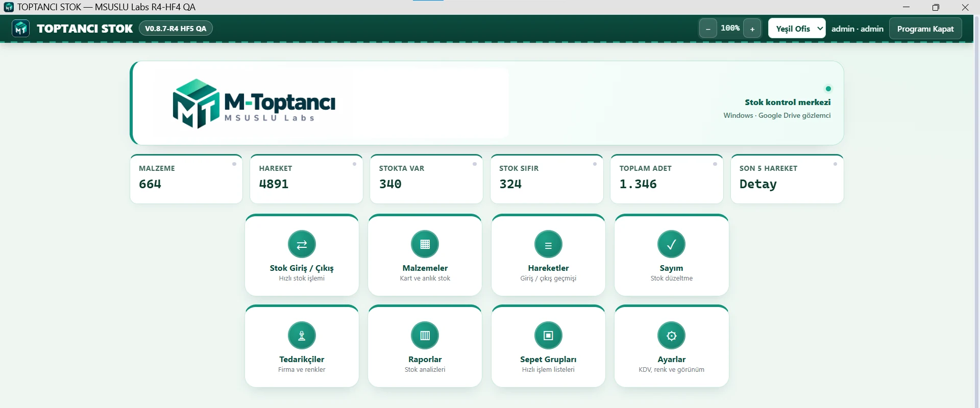980x408 pixels.
Task: Open the Stok Giriş / Çıkış arrows icon
Action: tap(302, 244)
